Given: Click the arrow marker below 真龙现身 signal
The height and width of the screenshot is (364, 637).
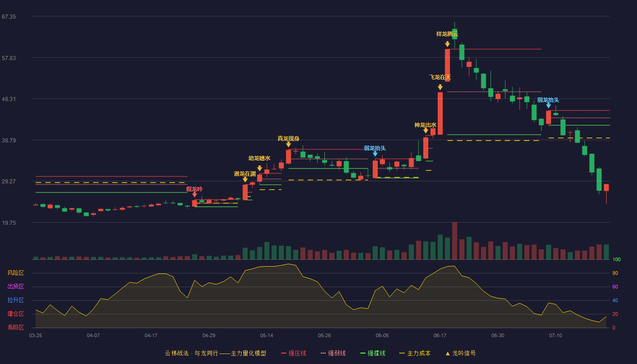Looking at the screenshot, I should click(288, 144).
